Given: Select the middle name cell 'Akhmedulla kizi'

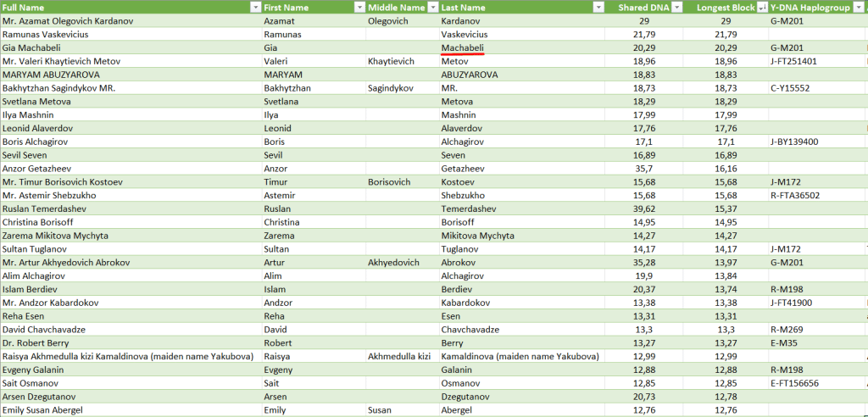Looking at the screenshot, I should point(400,356).
